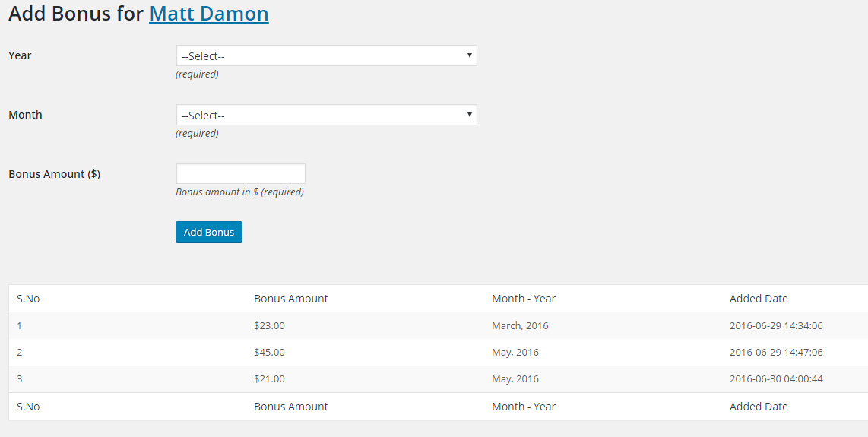Click the Added Date column header

click(759, 299)
